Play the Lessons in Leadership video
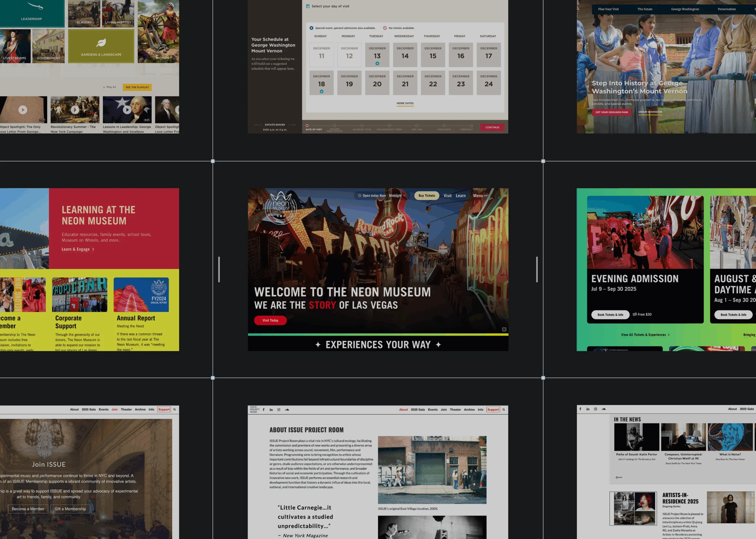Screen dimensions: 756x539 (x=127, y=110)
